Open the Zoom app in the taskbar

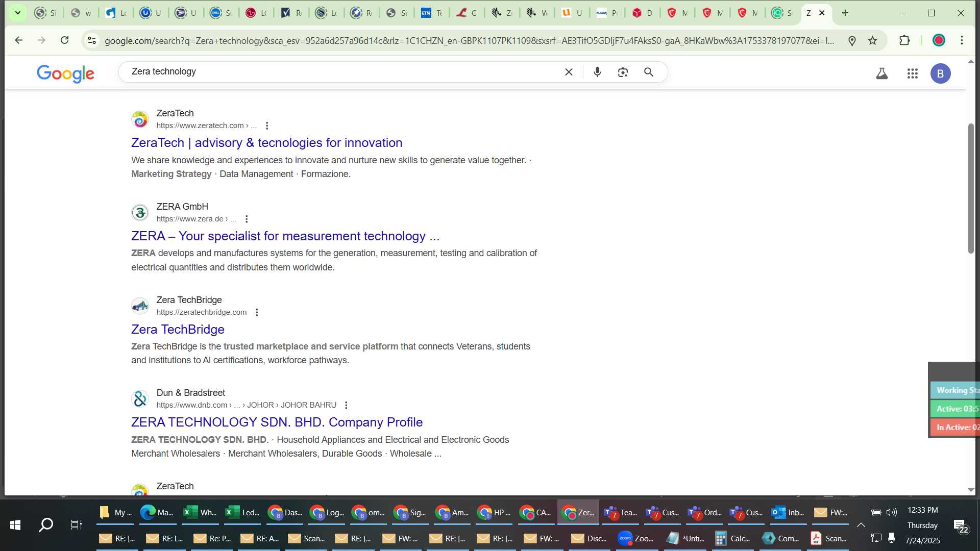click(x=635, y=538)
